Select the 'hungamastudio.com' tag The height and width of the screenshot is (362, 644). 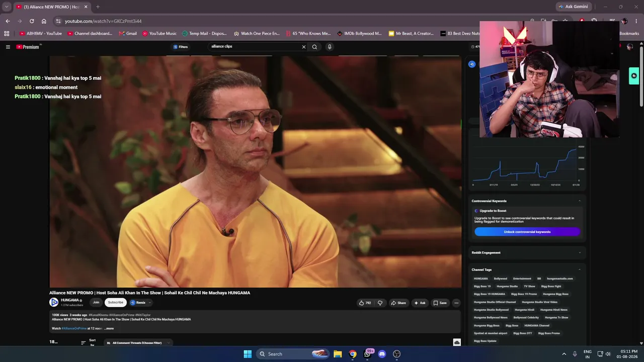[x=560, y=279]
